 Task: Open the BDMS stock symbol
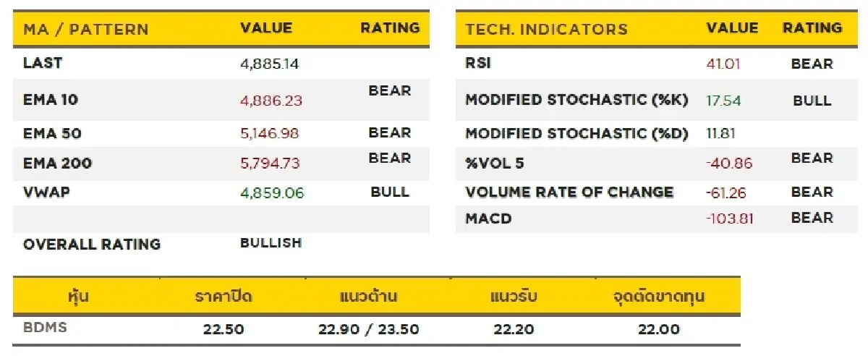pos(45,328)
